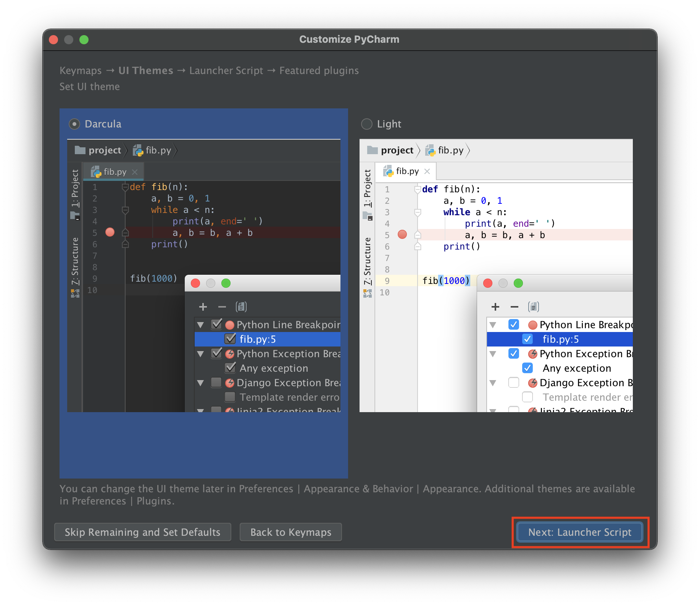Toggle Django Exception checkbox in Light preview
The image size is (700, 606).
click(x=514, y=382)
